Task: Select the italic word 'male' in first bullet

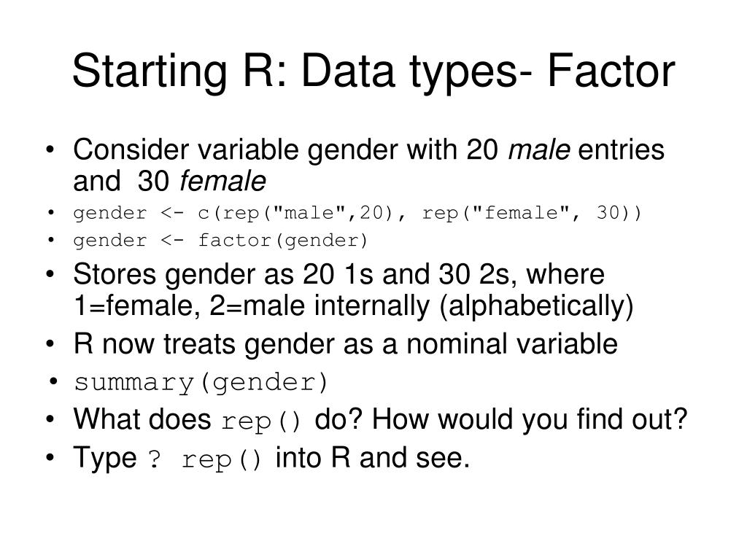Action: click(539, 149)
